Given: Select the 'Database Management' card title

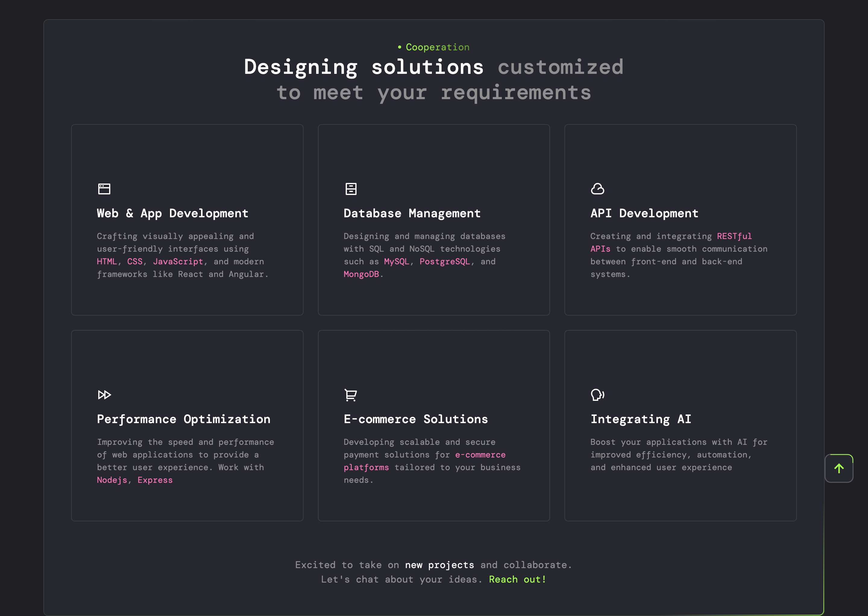Looking at the screenshot, I should click(x=412, y=213).
